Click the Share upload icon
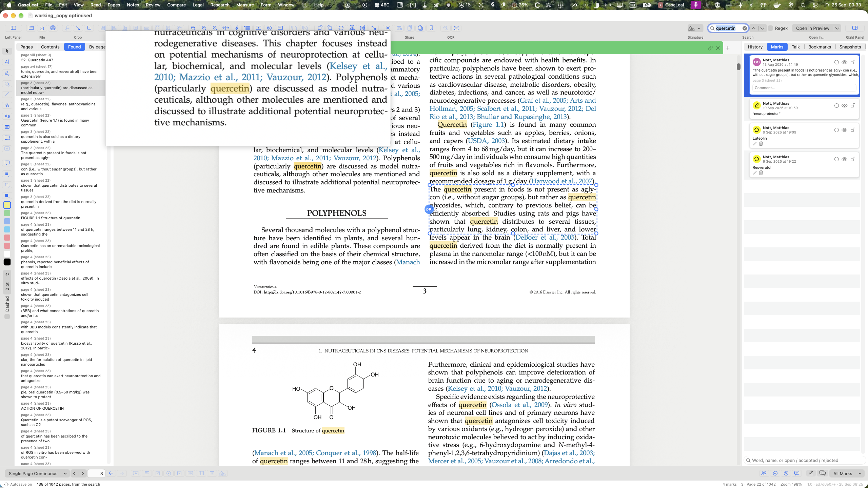This screenshot has width=868, height=488. tap(420, 28)
